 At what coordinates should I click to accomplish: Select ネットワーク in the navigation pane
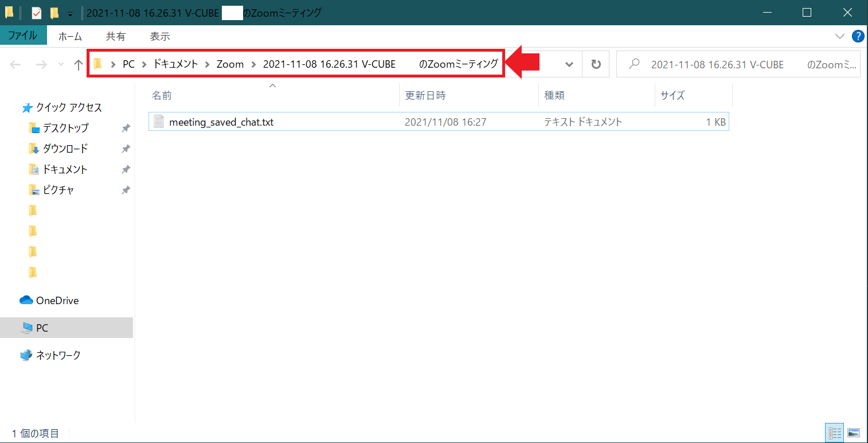coord(58,355)
